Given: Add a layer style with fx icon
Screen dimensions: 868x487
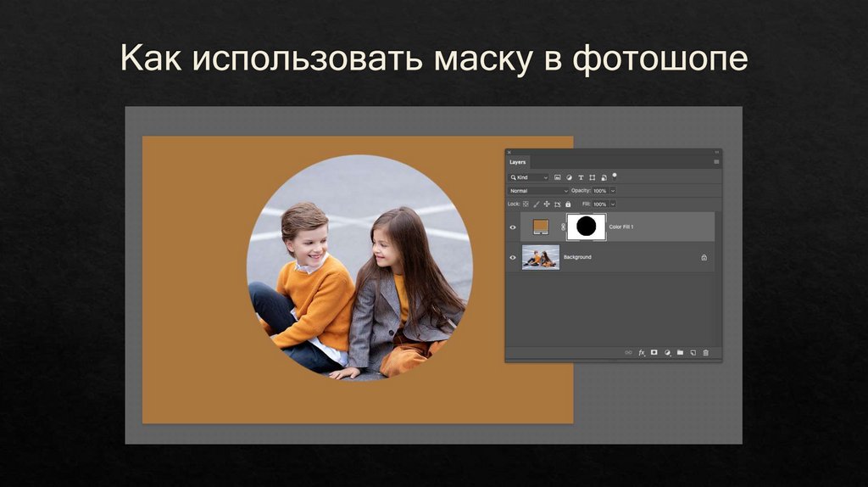Looking at the screenshot, I should point(642,352).
